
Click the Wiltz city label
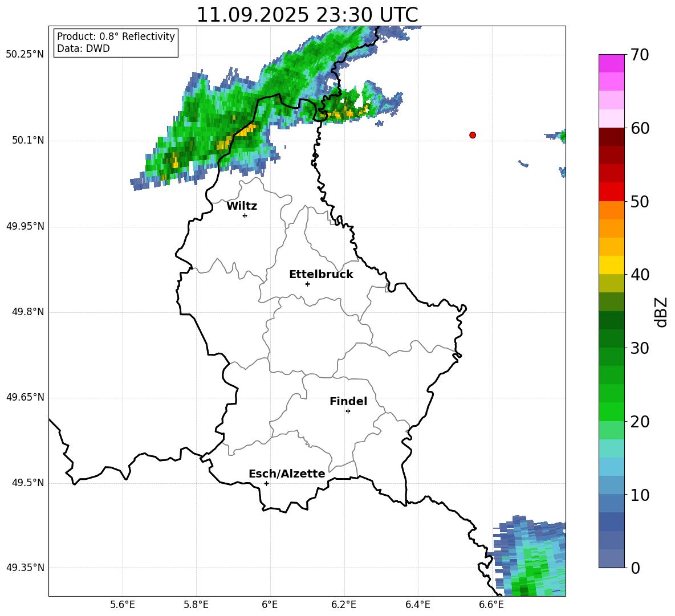coord(242,206)
